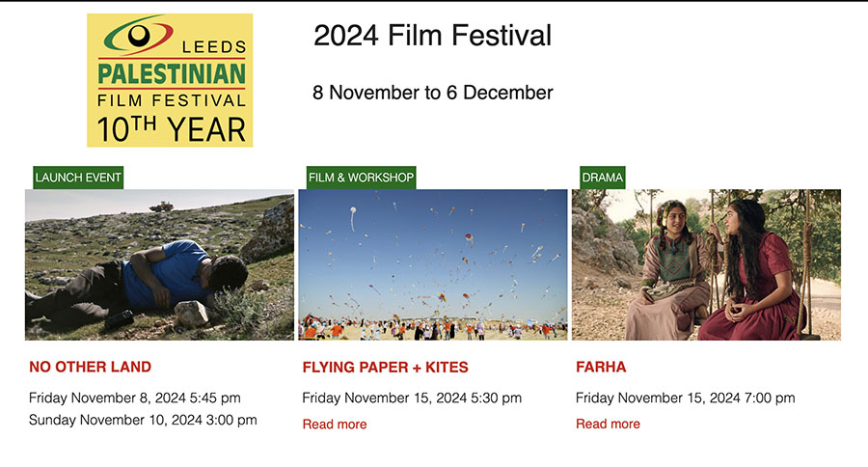Click the eye emblem in the festival logo
The image size is (868, 467).
tap(139, 37)
